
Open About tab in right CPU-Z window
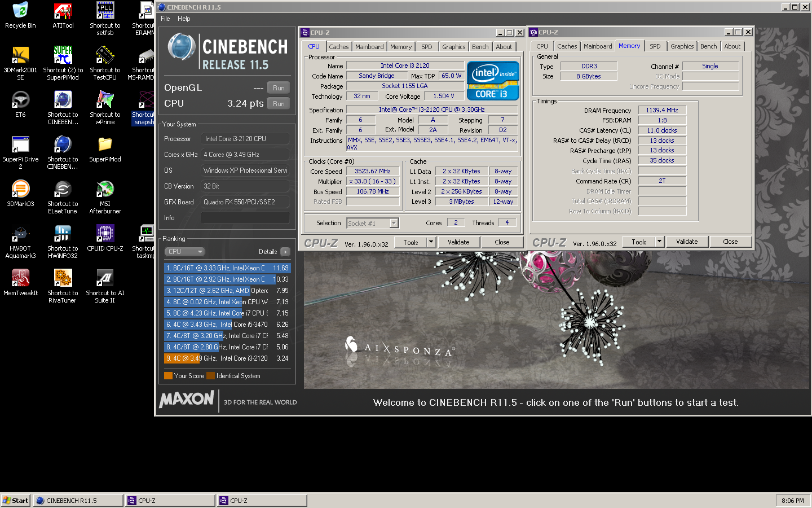click(732, 46)
